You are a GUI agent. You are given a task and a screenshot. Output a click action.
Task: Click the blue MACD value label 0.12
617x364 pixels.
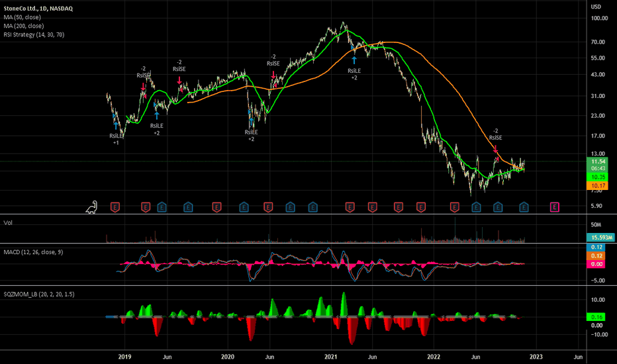point(596,247)
